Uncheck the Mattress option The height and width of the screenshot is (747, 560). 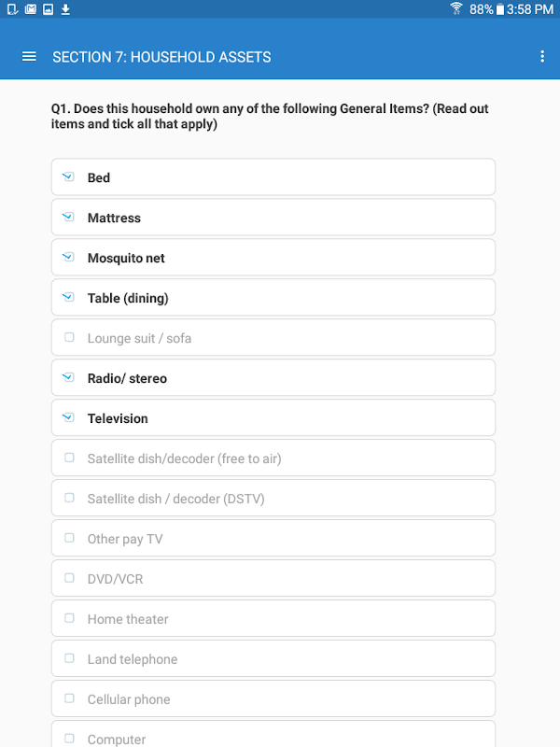[68, 218]
